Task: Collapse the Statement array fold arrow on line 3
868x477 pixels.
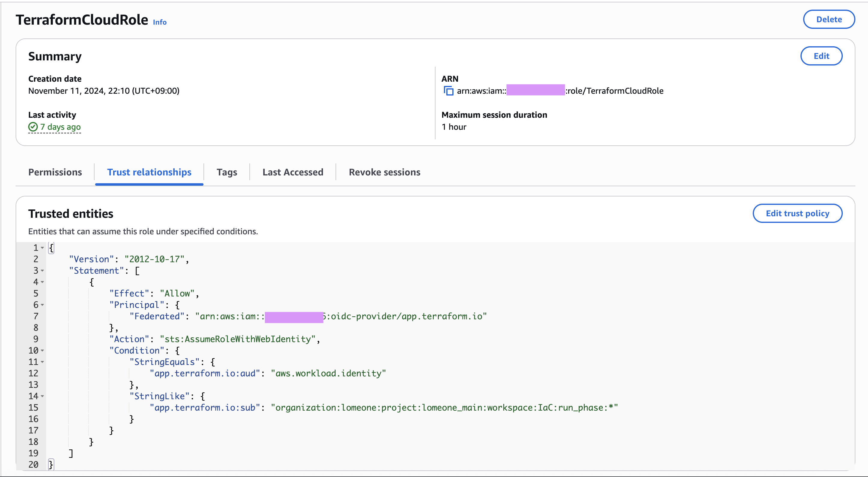Action: (42, 271)
